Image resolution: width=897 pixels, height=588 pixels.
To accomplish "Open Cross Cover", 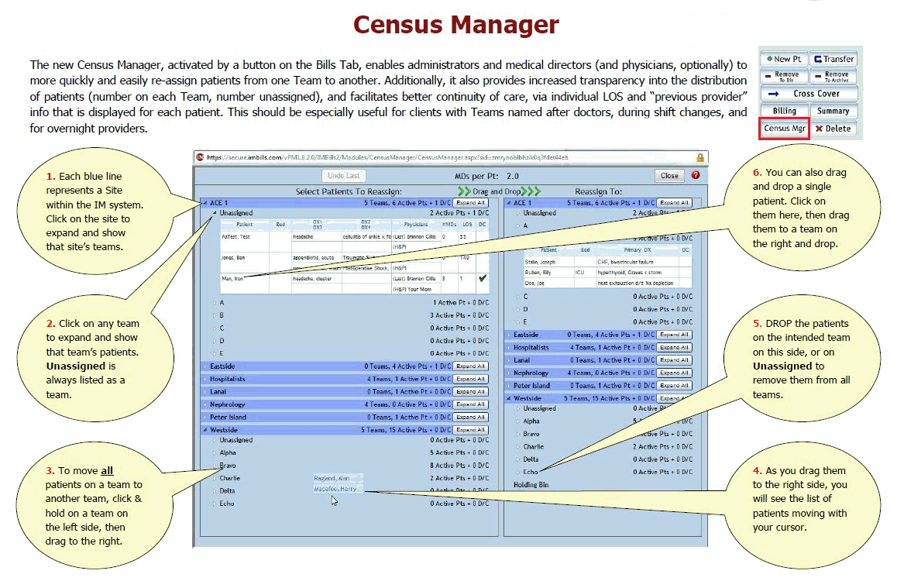I will (x=809, y=93).
